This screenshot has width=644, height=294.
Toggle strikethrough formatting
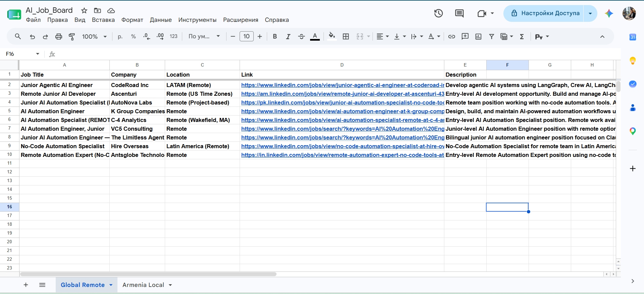pos(301,37)
